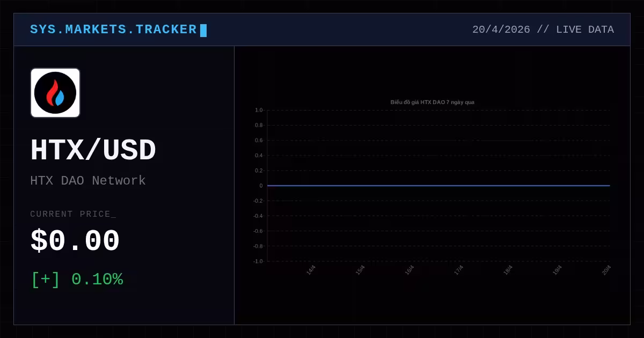Select the HTX DAO Network subtitle
The width and height of the screenshot is (644, 338).
pyautogui.click(x=88, y=180)
